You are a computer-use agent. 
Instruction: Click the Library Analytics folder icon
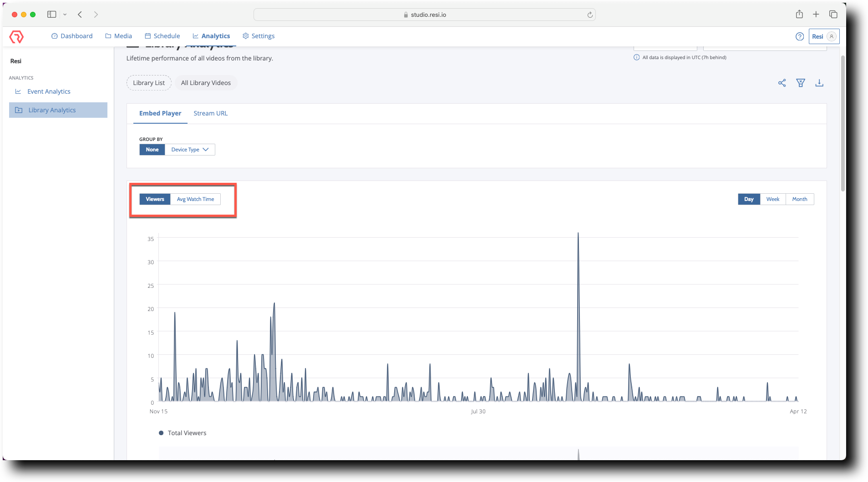pos(18,110)
